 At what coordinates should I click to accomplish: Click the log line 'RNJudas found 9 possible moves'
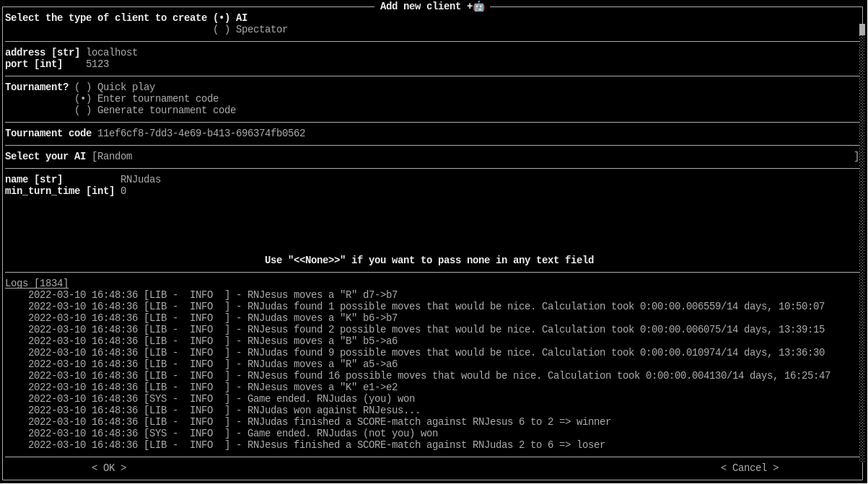click(426, 353)
